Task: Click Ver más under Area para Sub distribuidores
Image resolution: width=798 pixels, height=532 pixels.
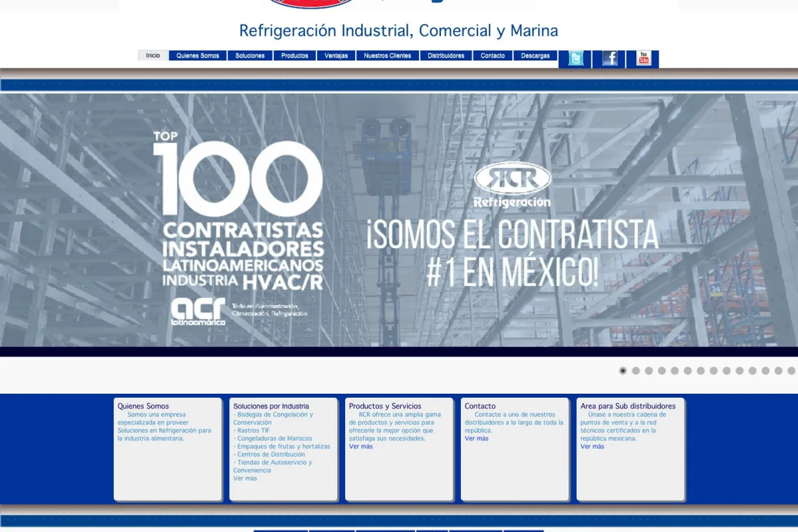Action: click(x=593, y=447)
